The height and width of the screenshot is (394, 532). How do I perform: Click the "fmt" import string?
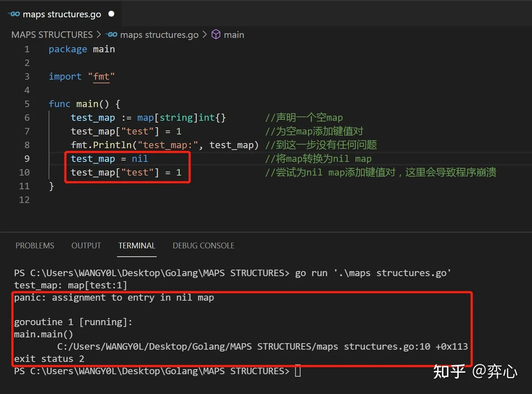click(x=102, y=76)
